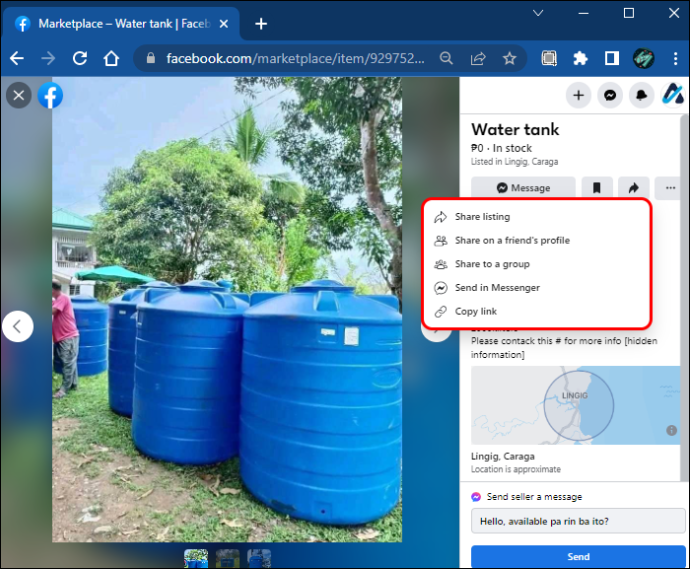The image size is (690, 569).
Task: Open the notifications bell
Action: pos(640,96)
